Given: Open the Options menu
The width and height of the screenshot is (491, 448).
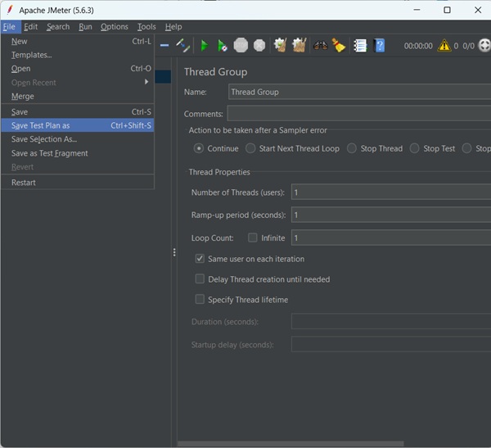Looking at the screenshot, I should 115,26.
